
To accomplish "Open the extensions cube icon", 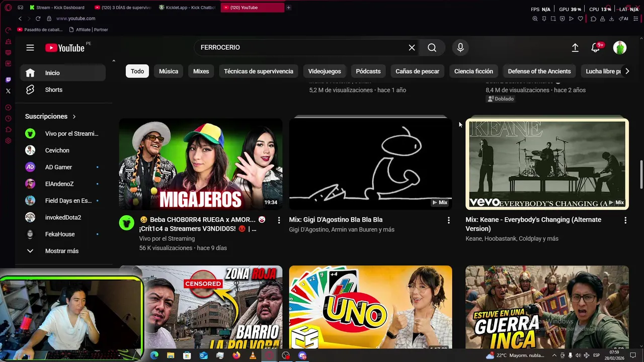I will [593, 19].
